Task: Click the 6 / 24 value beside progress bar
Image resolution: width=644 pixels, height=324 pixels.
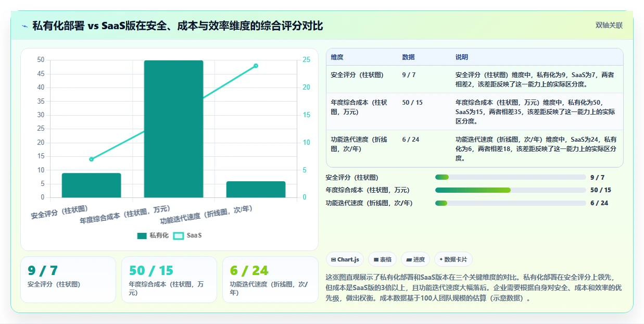Action: click(x=599, y=203)
